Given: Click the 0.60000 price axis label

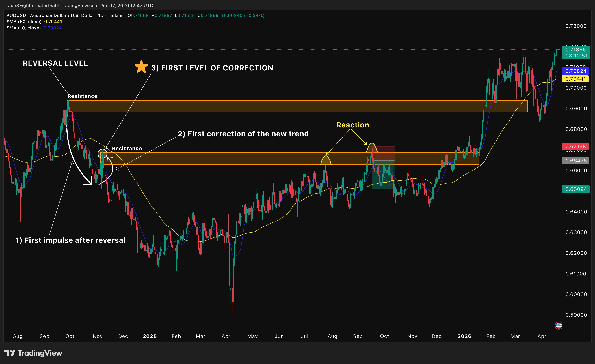Looking at the screenshot, I should (576, 294).
